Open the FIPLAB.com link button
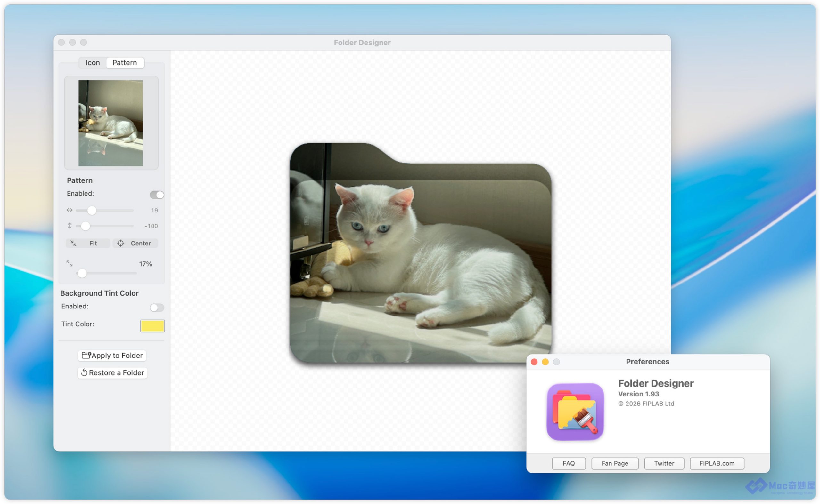The width and height of the screenshot is (820, 504). 717,463
